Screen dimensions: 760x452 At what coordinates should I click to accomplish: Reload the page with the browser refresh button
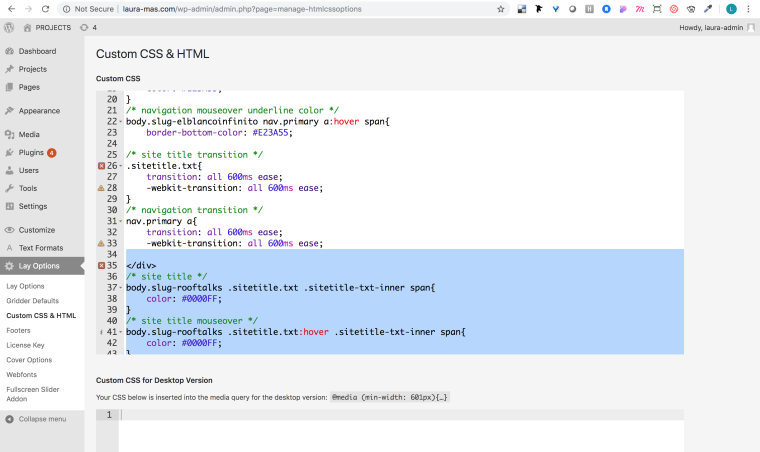[x=45, y=8]
